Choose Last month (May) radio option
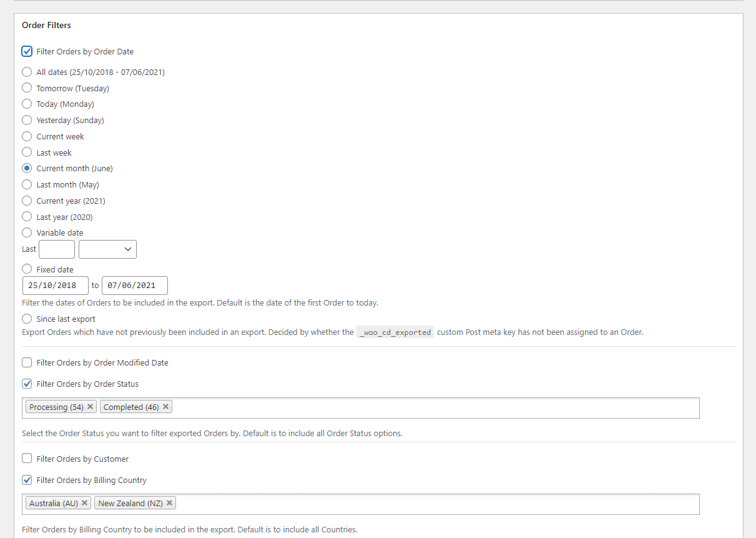 pos(27,184)
